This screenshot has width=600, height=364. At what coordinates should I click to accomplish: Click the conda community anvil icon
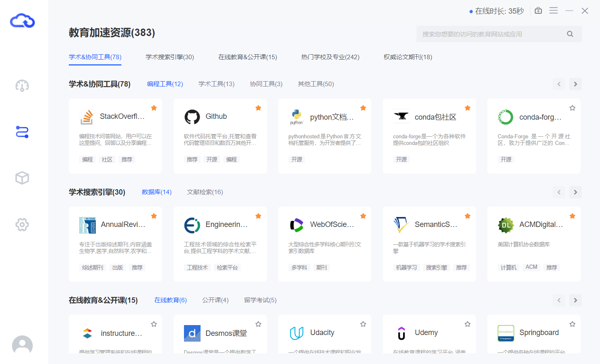click(x=401, y=116)
